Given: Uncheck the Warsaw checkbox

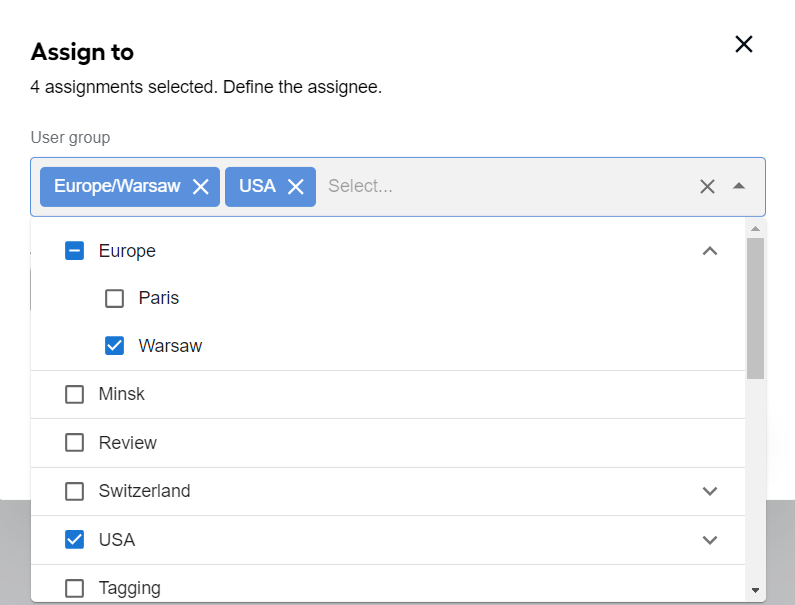Looking at the screenshot, I should pos(115,346).
